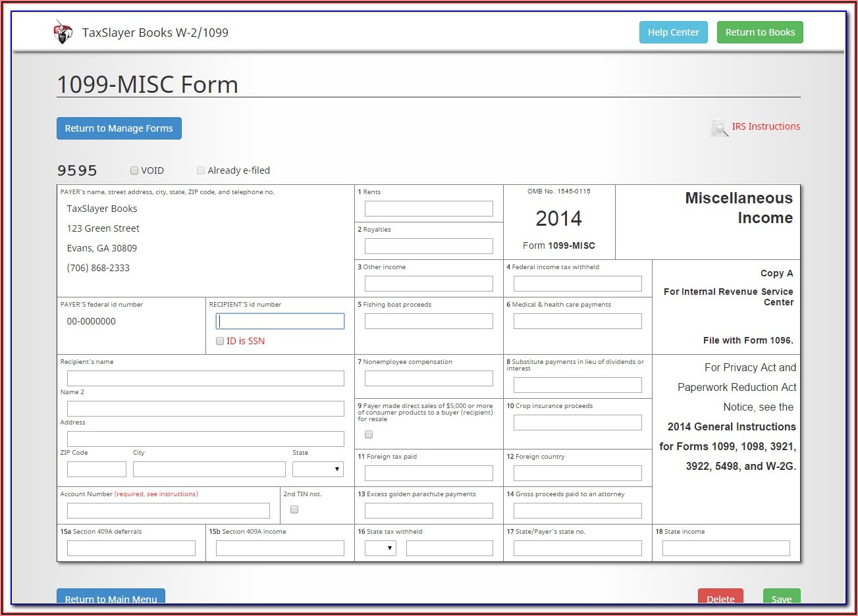
Task: Open the recipient State dropdown
Action: pos(318,469)
